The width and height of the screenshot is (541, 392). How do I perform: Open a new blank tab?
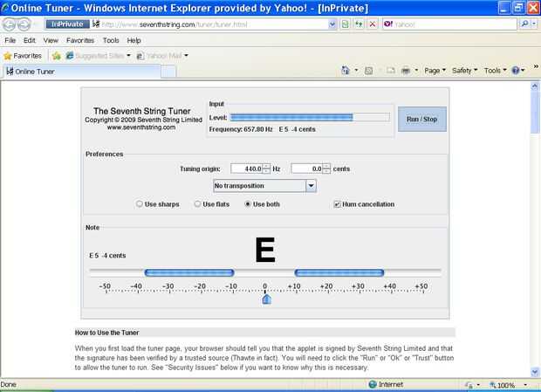click(x=168, y=72)
